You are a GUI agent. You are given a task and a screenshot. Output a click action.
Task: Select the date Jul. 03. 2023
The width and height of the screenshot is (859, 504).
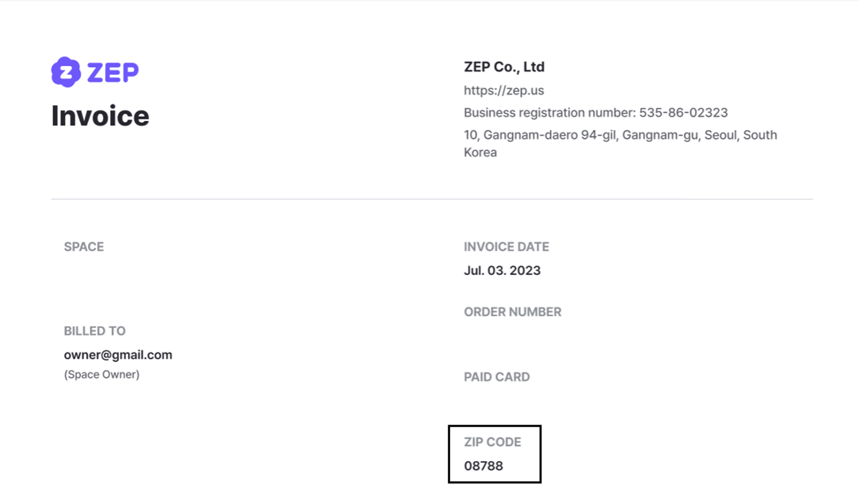pyautogui.click(x=502, y=271)
